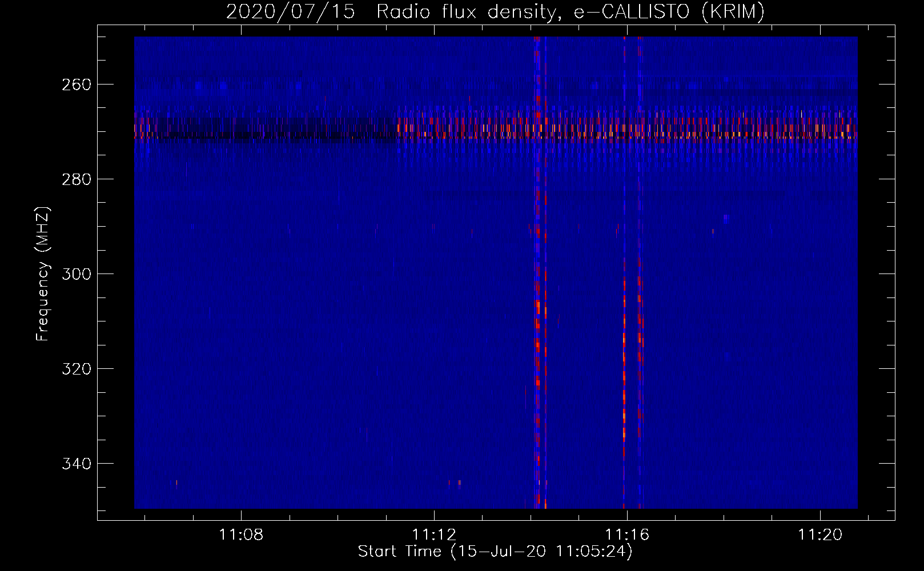
Task: Click the '11:16' time tick label
Action: point(627,534)
